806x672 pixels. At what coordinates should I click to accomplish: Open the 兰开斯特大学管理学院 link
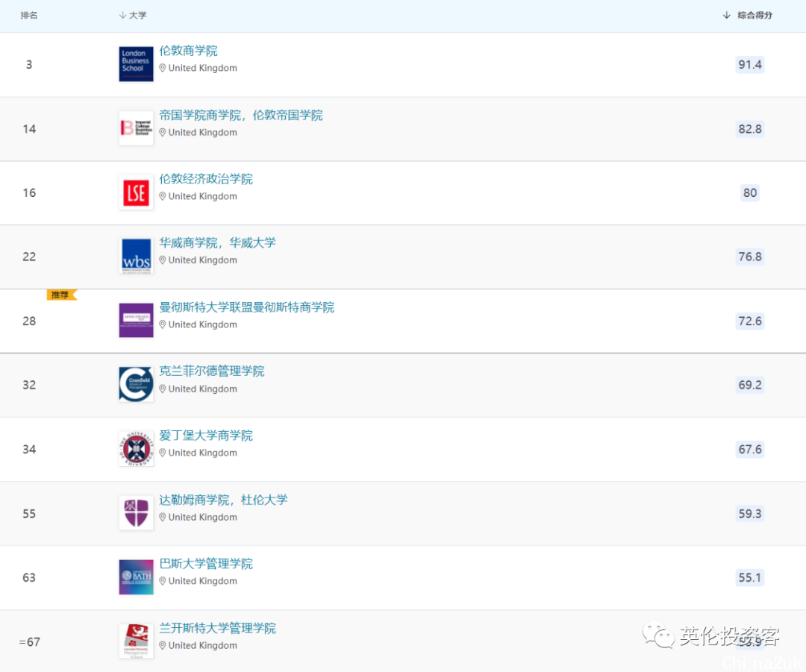pyautogui.click(x=217, y=628)
